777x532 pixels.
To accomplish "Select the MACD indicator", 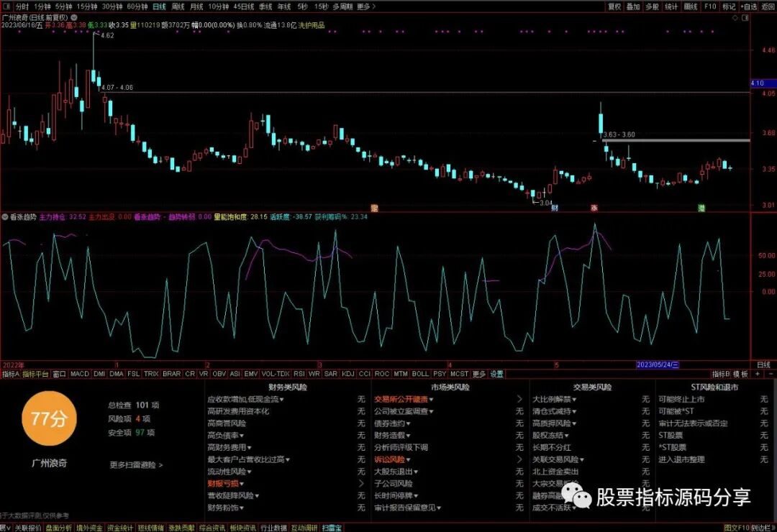I will click(x=79, y=374).
